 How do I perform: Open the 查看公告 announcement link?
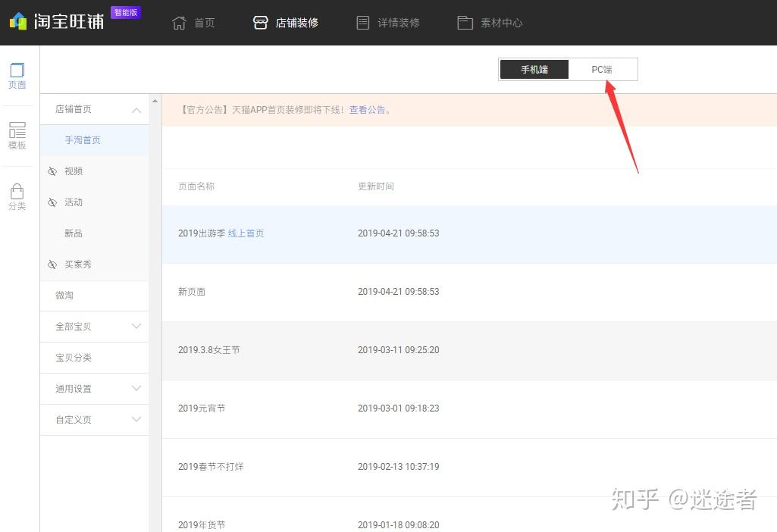[368, 109]
